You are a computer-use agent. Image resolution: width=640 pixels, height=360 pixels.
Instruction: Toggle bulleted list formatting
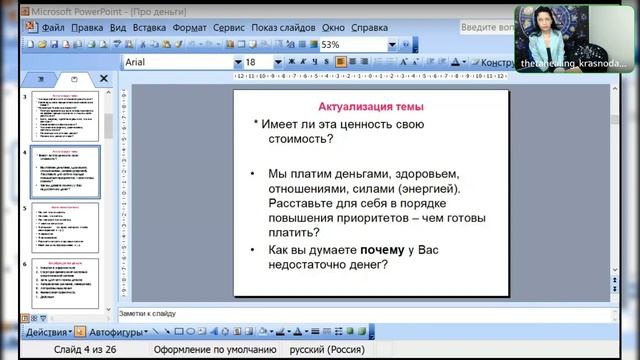(391, 62)
